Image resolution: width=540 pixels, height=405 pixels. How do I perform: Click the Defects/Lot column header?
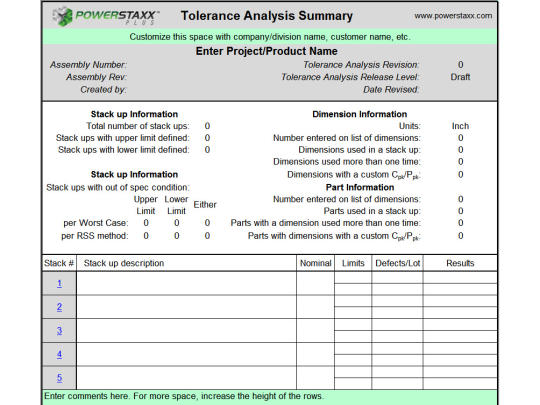tap(397, 263)
